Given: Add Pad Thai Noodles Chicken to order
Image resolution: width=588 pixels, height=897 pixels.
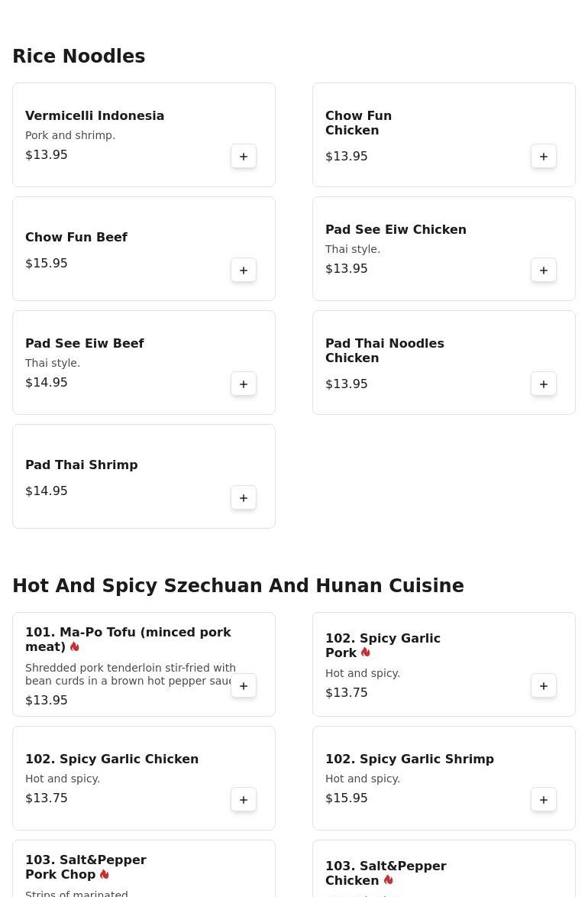Looking at the screenshot, I should coord(544,384).
